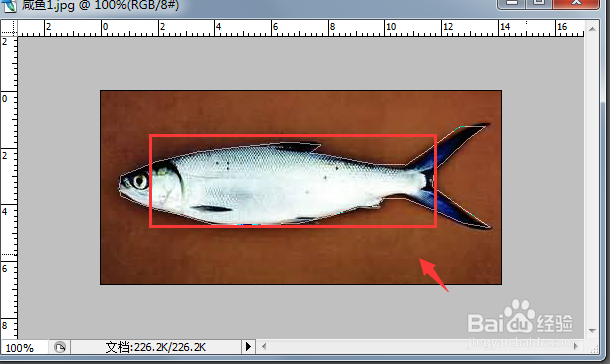Screen dimensions: 610x364
Task: Click the status bar icon beside the zoom field
Action: (x=60, y=347)
